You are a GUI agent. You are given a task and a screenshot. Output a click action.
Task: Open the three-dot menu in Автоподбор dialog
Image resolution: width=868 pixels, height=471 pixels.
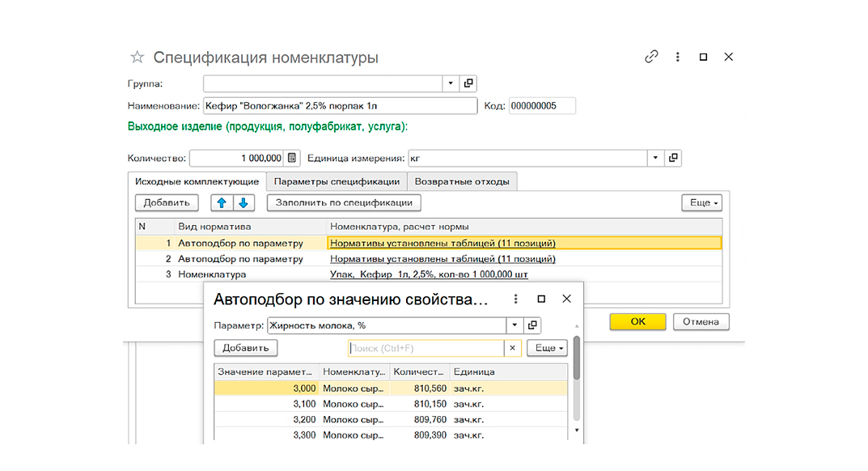[515, 299]
